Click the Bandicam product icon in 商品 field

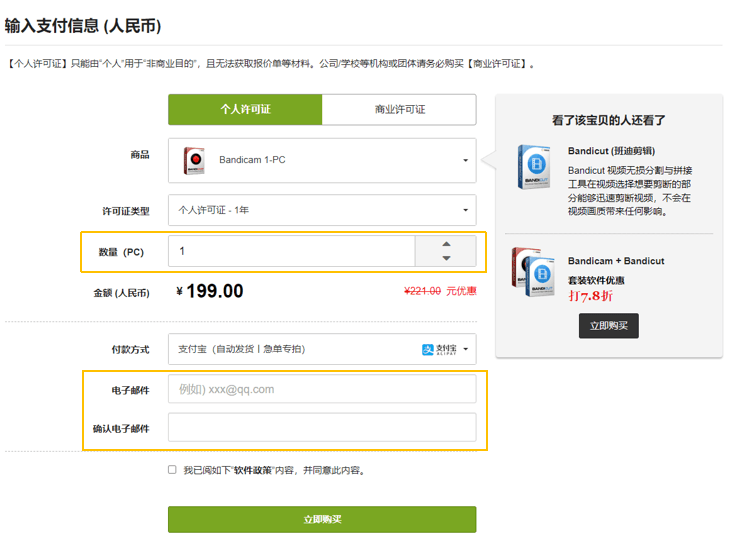point(194,160)
